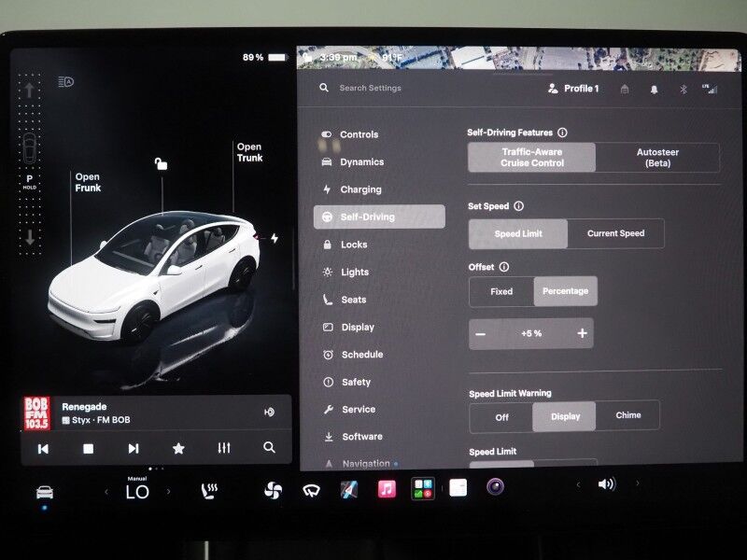Open the all apps launcher
747x560 pixels.
point(423,488)
